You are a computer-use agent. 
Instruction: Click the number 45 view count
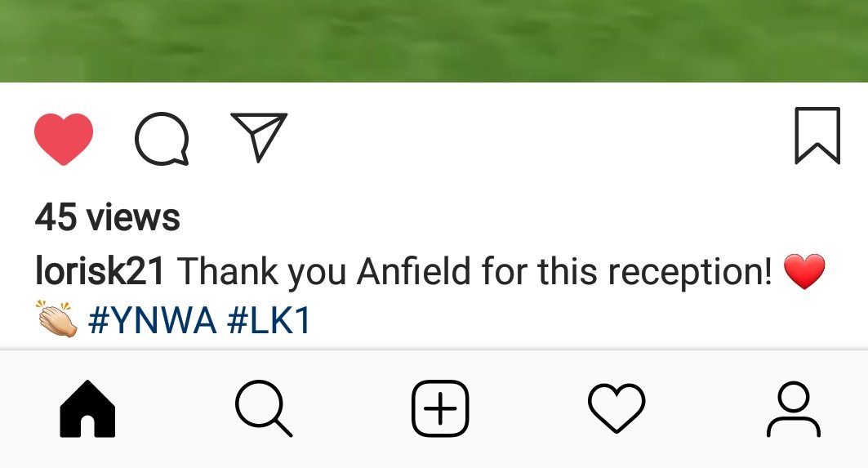click(x=56, y=216)
